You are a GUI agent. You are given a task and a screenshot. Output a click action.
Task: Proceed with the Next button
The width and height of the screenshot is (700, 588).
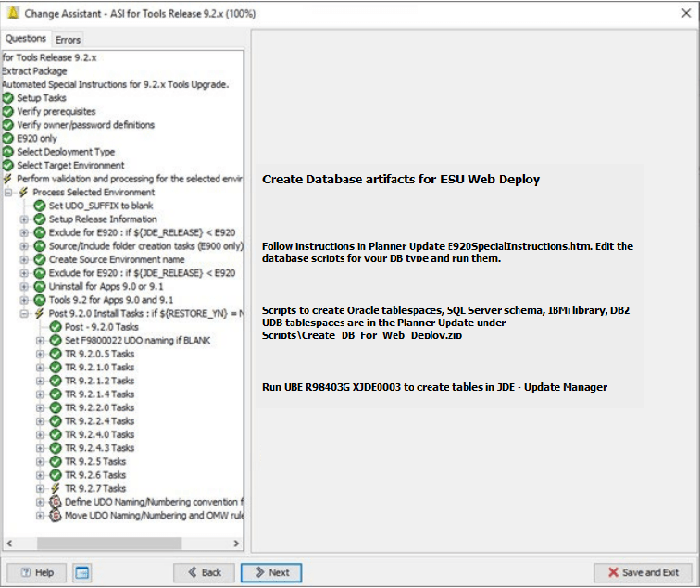pos(271,572)
